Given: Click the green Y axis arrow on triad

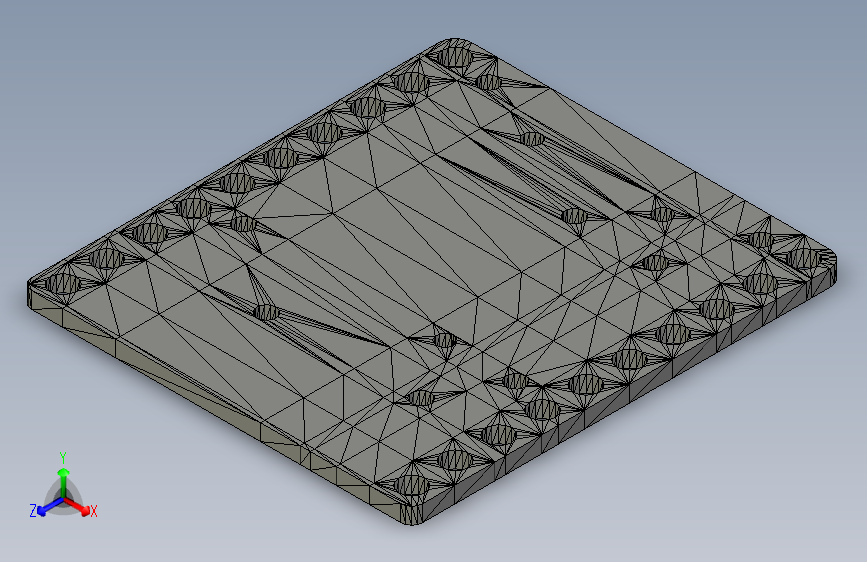Looking at the screenshot, I should click(x=64, y=482).
